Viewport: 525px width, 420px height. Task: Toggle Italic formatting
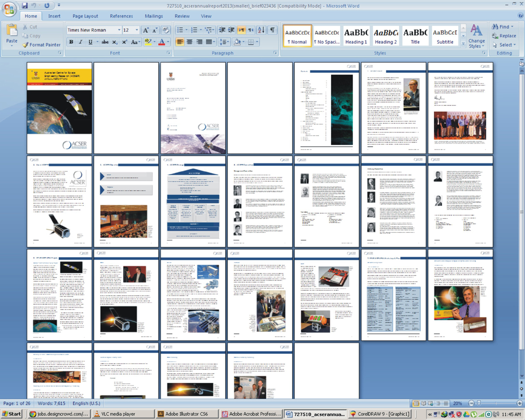pos(81,42)
